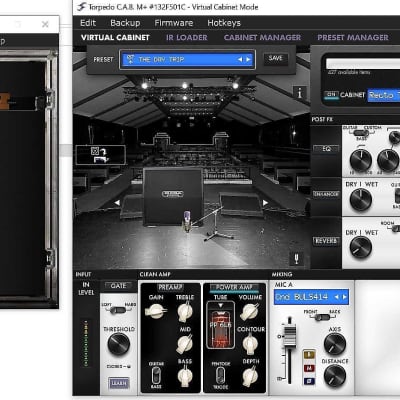Select next MIC A model arrow

pos(345,297)
